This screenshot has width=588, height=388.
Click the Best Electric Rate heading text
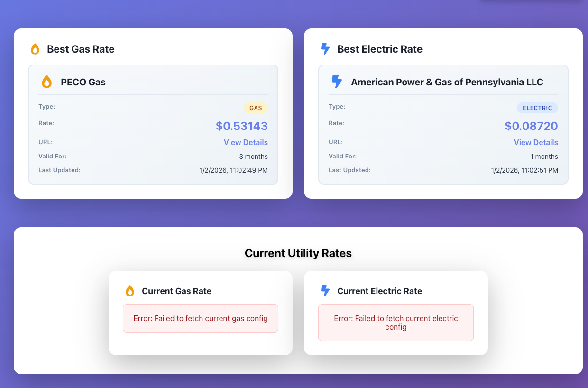[379, 49]
